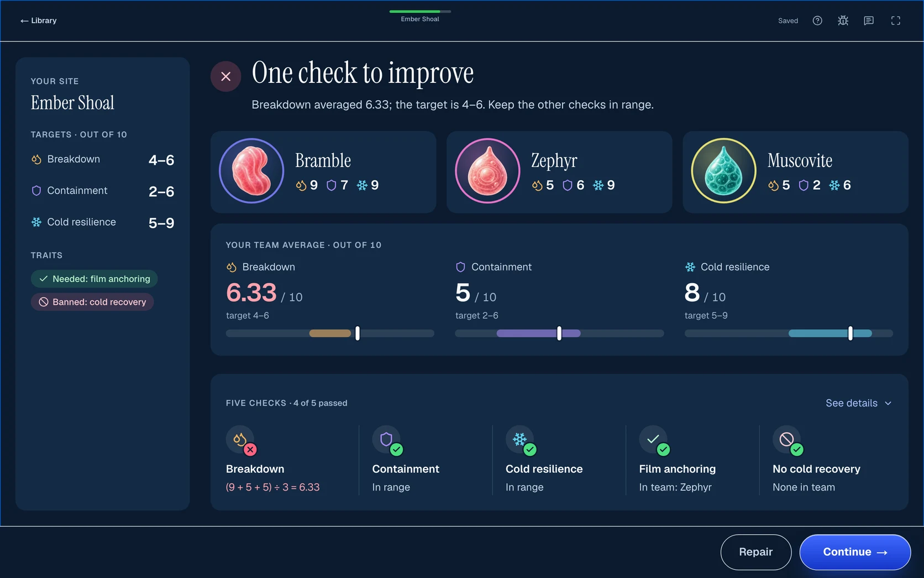Click the 'Banned: cold recovery' trait chip
This screenshot has width=924, height=578.
92,302
